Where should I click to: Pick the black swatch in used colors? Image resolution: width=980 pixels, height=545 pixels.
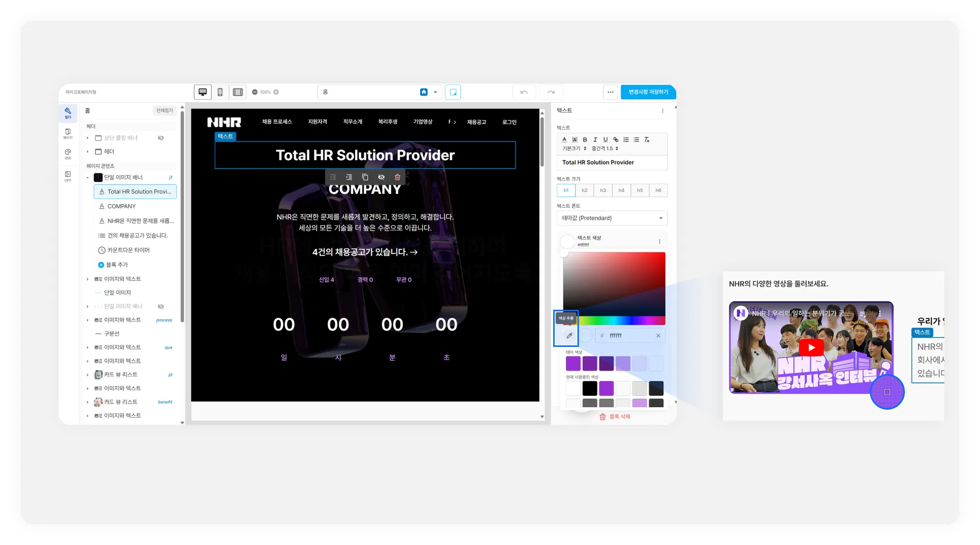click(x=590, y=388)
